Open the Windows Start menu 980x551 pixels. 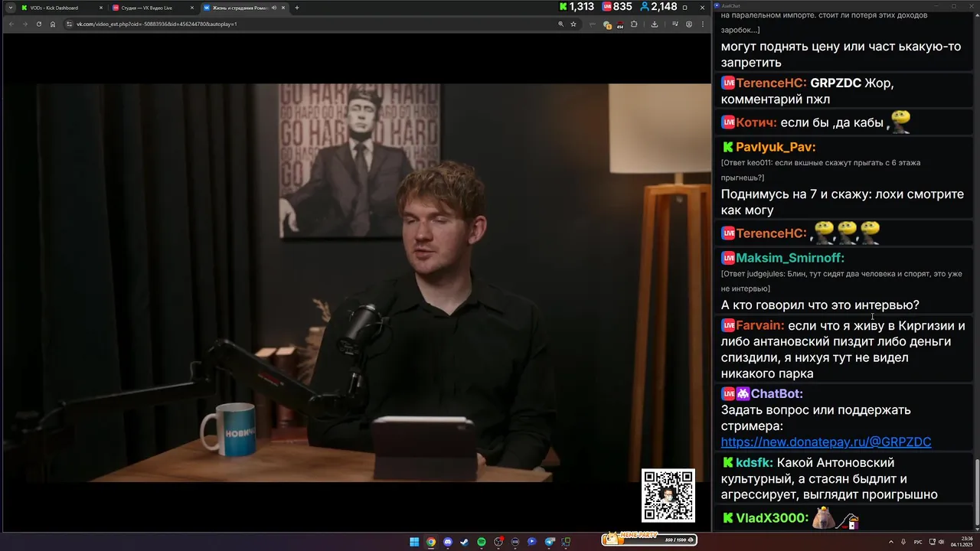[x=414, y=542]
